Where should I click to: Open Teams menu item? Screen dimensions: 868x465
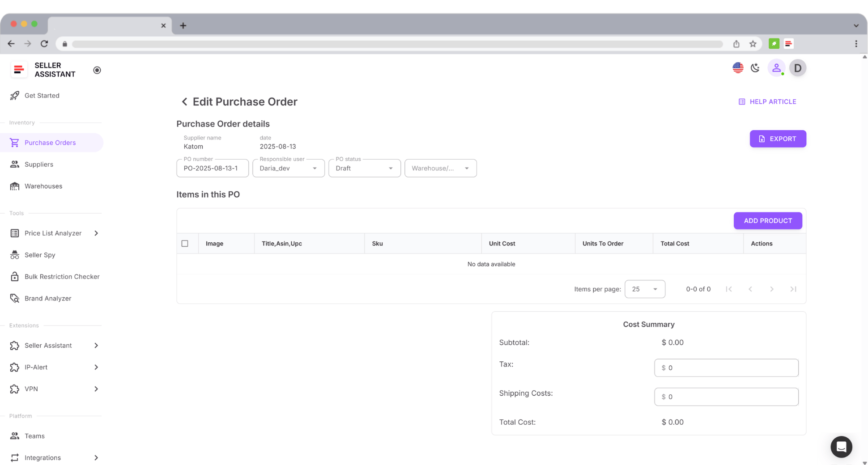click(x=51, y=436)
